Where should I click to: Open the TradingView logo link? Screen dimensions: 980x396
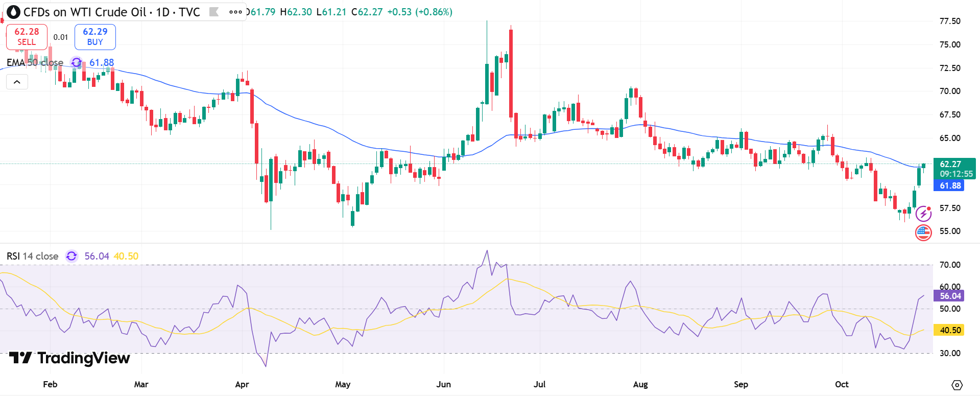pyautogui.click(x=69, y=358)
